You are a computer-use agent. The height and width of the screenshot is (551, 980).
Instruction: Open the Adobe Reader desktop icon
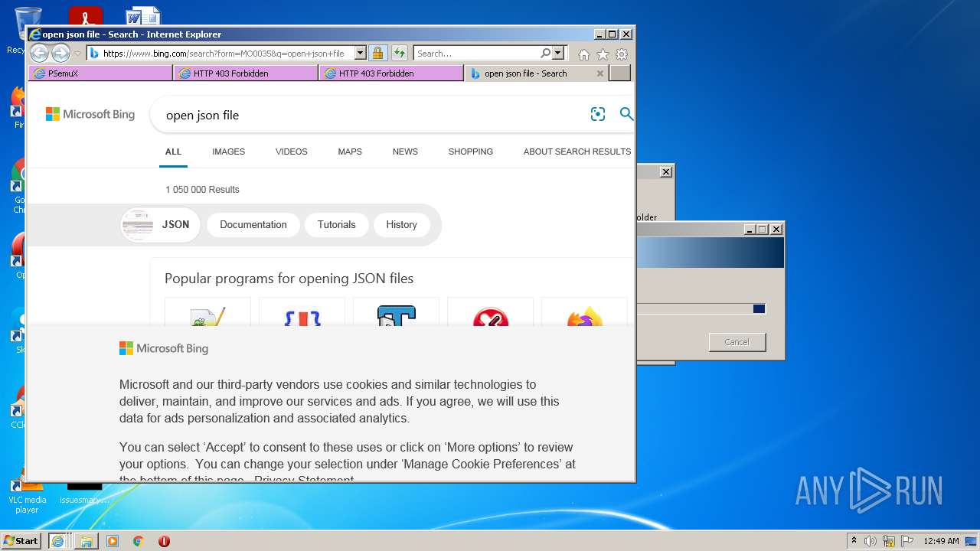coord(85,17)
